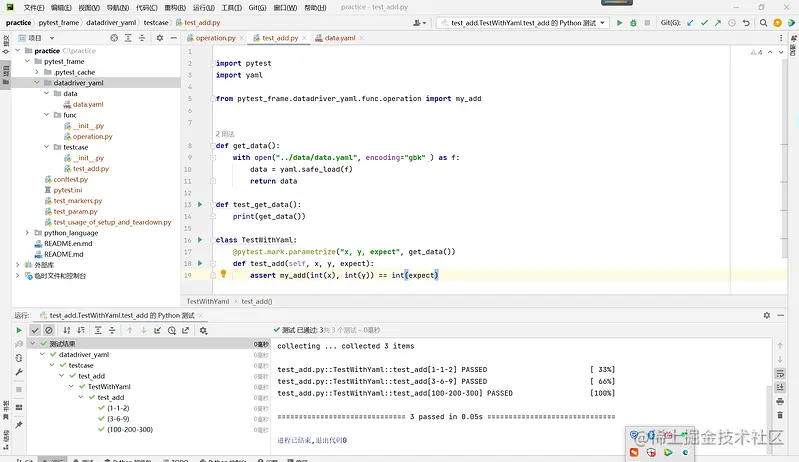Click datadriver_yaml in breadcrumb path

pyautogui.click(x=111, y=23)
